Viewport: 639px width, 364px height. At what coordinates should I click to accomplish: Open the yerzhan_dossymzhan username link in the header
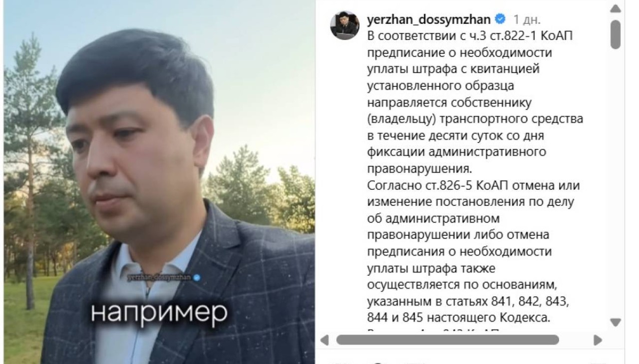tap(429, 20)
